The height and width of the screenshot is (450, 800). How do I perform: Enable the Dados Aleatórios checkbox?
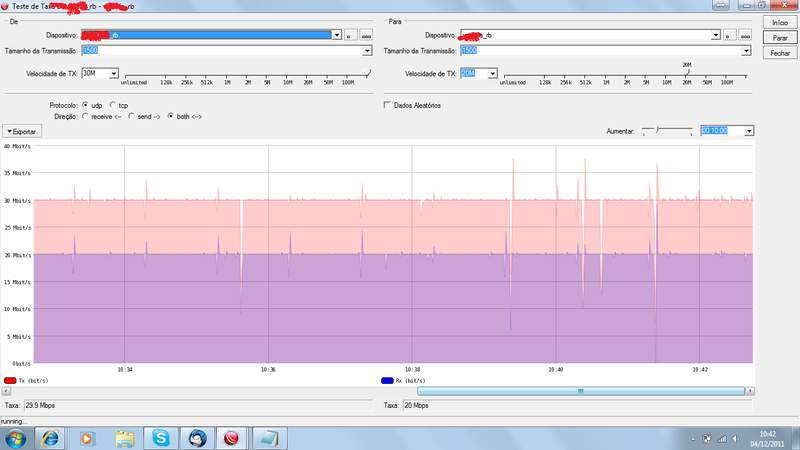[388, 104]
